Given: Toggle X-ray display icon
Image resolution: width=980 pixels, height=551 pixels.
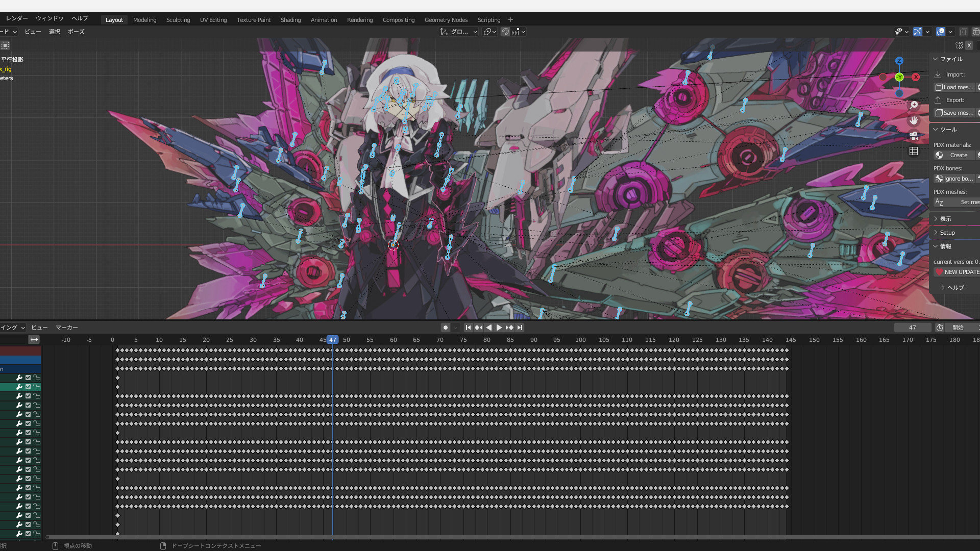Looking at the screenshot, I should click(964, 32).
